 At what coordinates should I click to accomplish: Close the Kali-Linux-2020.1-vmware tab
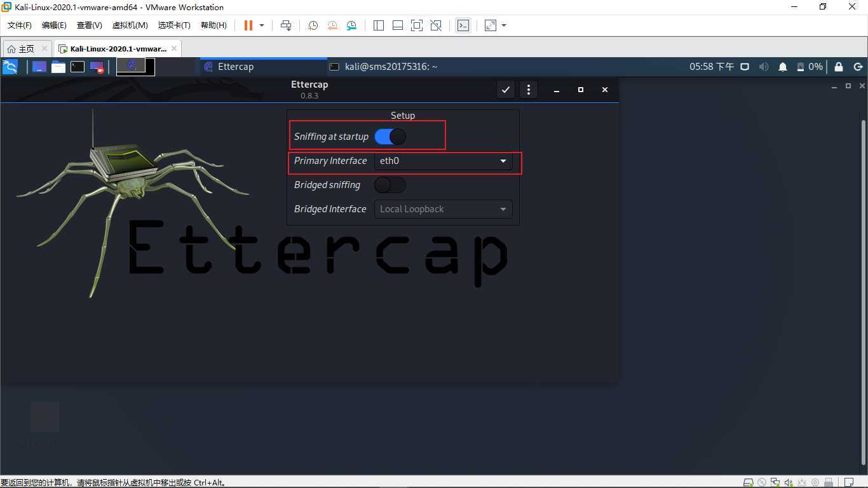[174, 48]
